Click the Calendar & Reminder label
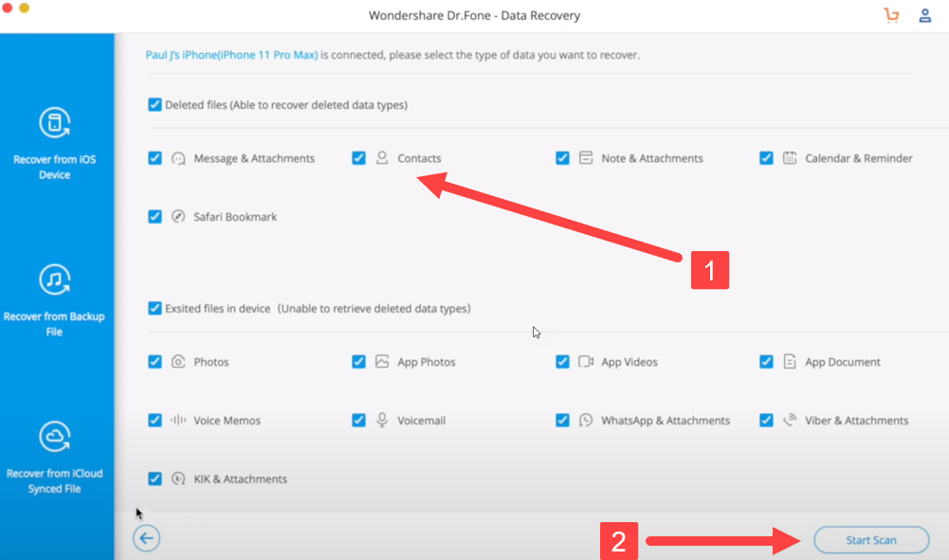The height and width of the screenshot is (560, 949). (858, 158)
